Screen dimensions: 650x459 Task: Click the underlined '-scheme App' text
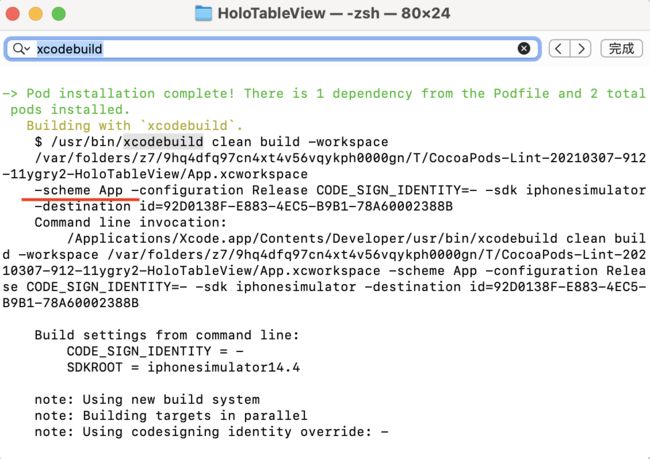[x=79, y=190]
